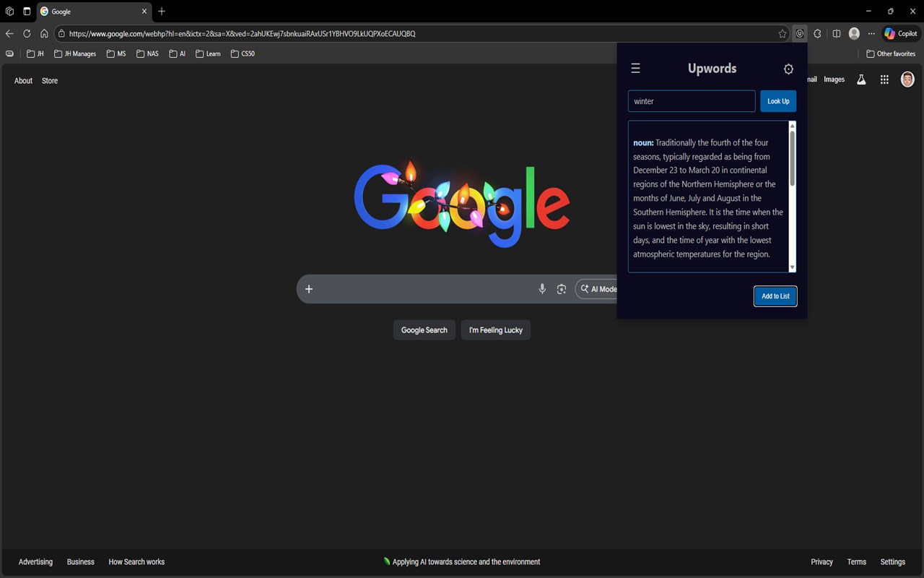The width and height of the screenshot is (924, 578).
Task: Open the Upwords hamburger menu
Action: tap(635, 69)
